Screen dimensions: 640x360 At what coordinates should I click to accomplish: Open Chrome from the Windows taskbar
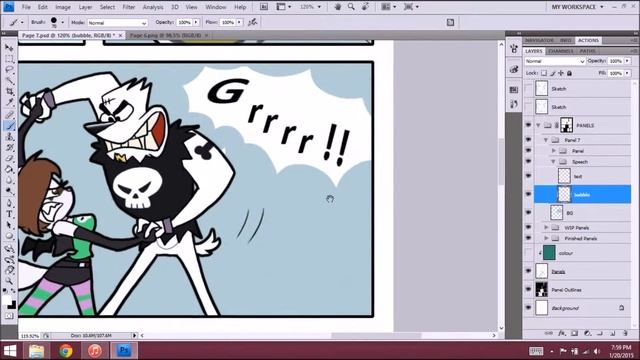click(x=66, y=351)
